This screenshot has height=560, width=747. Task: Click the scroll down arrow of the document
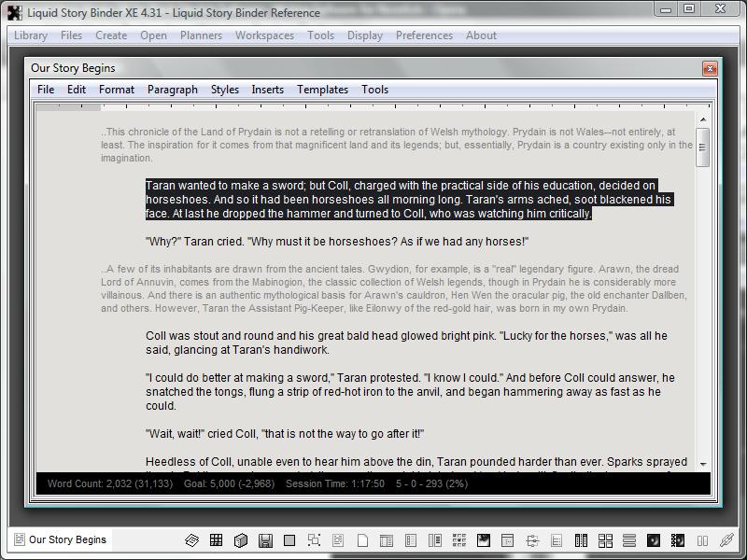coord(703,464)
